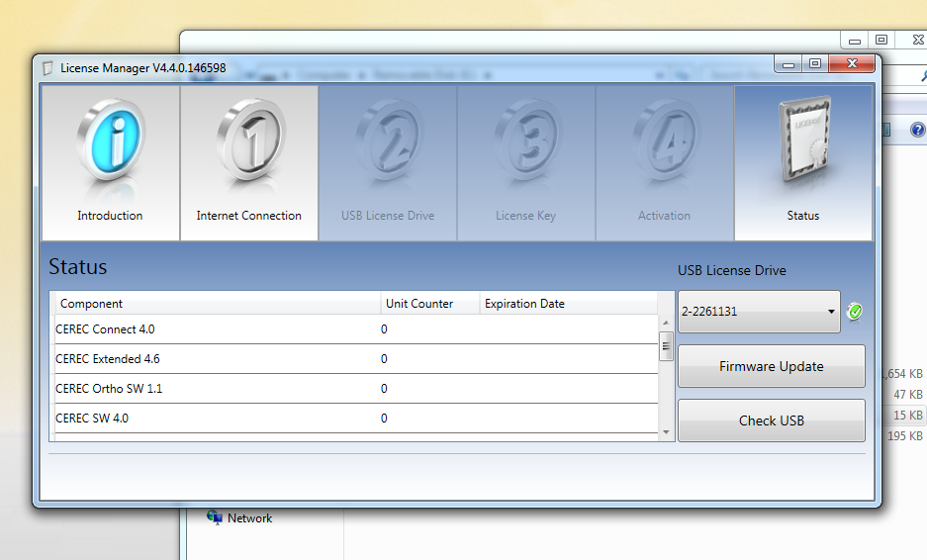Open the USB License Drive dropdown 2-2261131

pyautogui.click(x=759, y=311)
